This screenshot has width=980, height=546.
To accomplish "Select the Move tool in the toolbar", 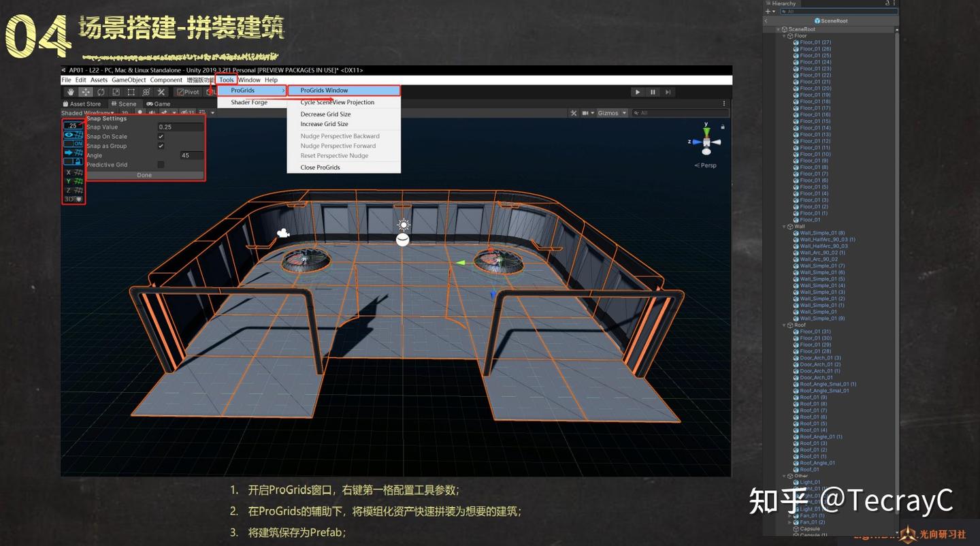I will (86, 92).
